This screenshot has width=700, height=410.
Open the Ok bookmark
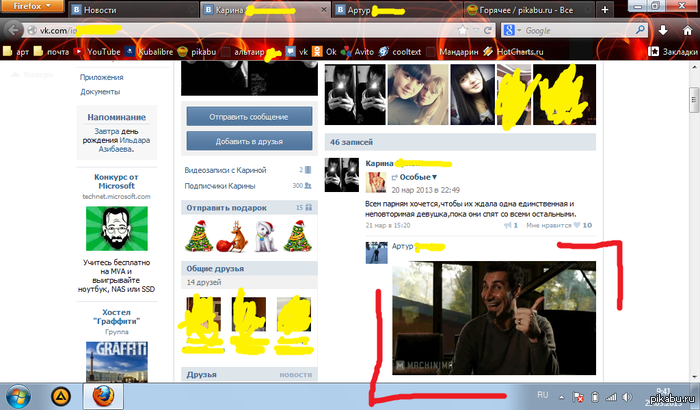point(325,52)
